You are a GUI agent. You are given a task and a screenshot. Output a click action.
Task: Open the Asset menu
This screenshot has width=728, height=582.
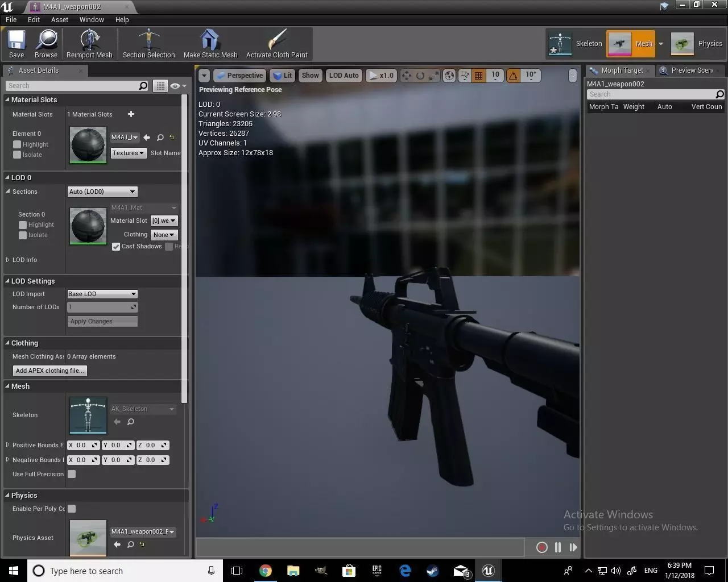pyautogui.click(x=60, y=19)
